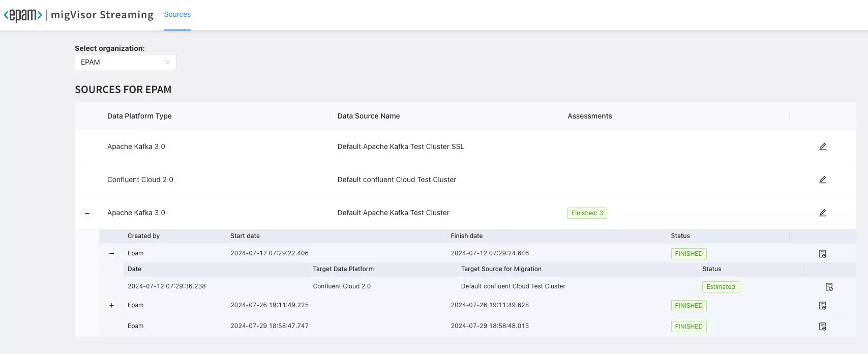Open the Select organization dropdown showing EPAM

click(x=126, y=62)
